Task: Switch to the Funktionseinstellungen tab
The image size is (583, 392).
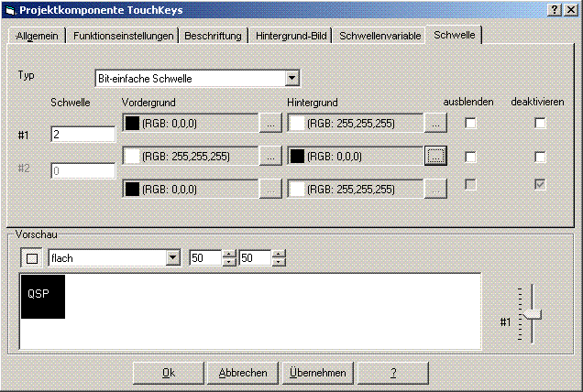Action: tap(124, 36)
